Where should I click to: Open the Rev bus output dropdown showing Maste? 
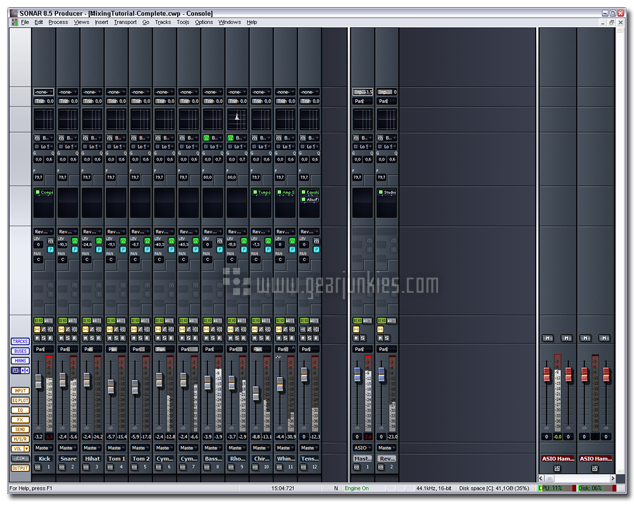387,448
